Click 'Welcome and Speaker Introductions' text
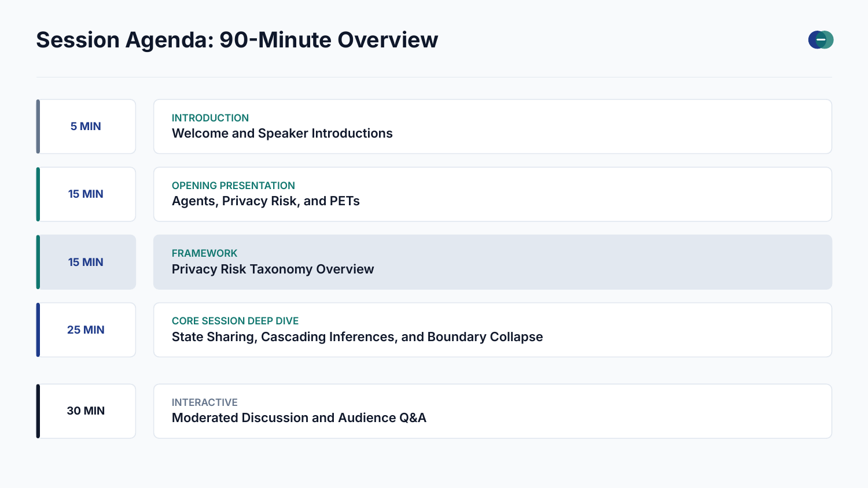This screenshot has width=868, height=488. click(282, 134)
